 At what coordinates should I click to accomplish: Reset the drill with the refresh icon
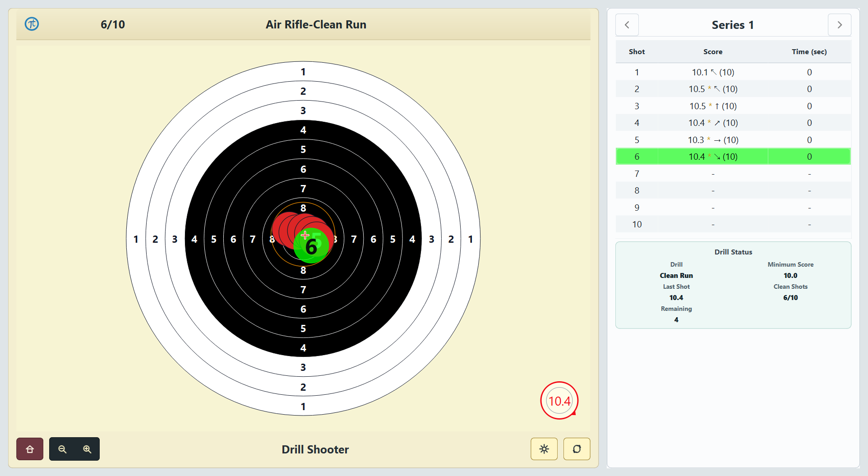pos(577,449)
